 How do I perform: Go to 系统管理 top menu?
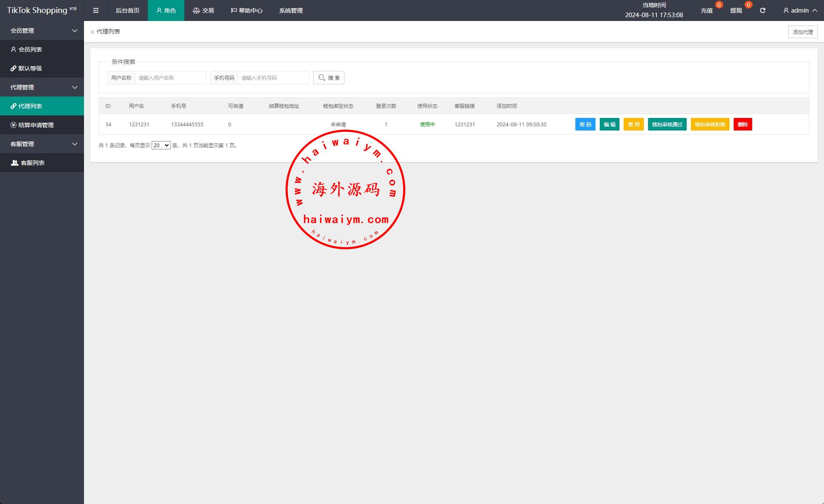click(291, 10)
